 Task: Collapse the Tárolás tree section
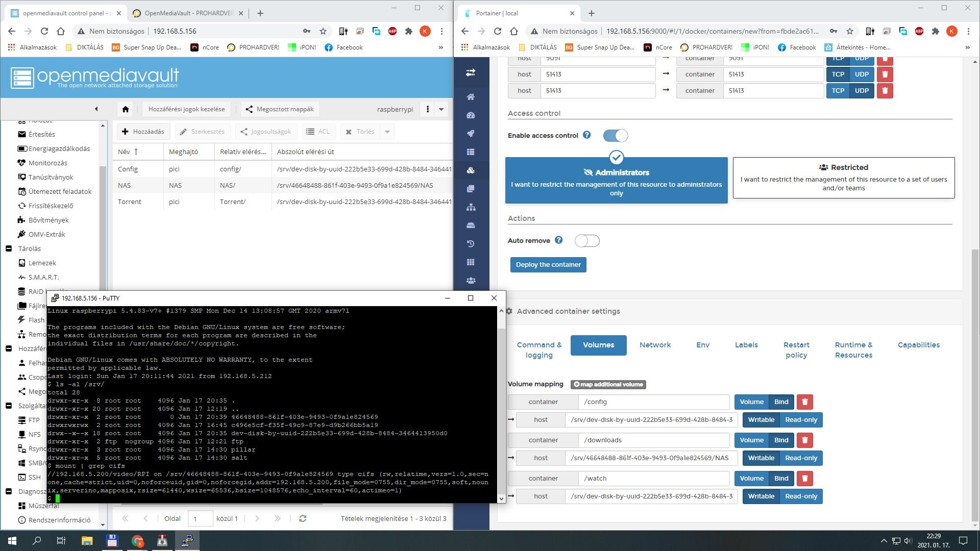[9, 248]
